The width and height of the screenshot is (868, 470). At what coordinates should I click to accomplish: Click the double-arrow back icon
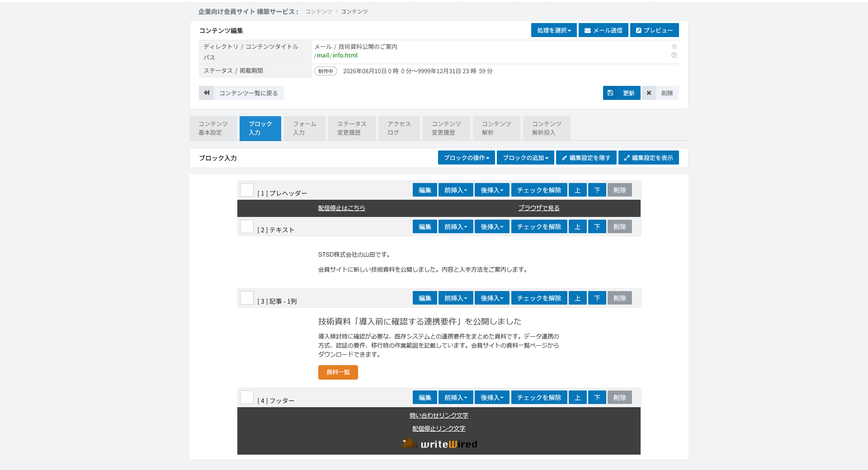(x=207, y=93)
